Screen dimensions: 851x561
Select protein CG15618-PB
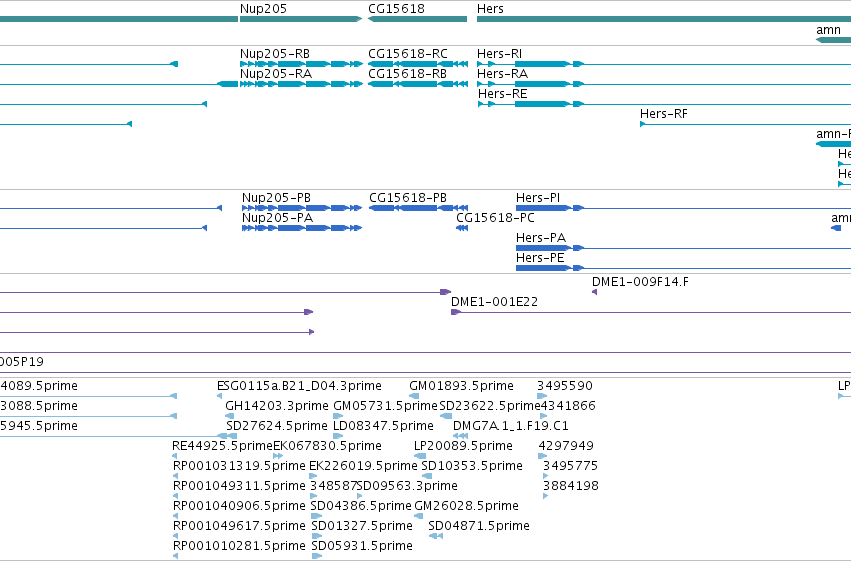point(418,208)
